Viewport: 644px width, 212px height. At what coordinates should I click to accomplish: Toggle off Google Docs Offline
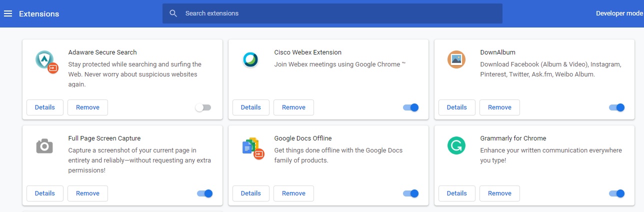(x=411, y=193)
